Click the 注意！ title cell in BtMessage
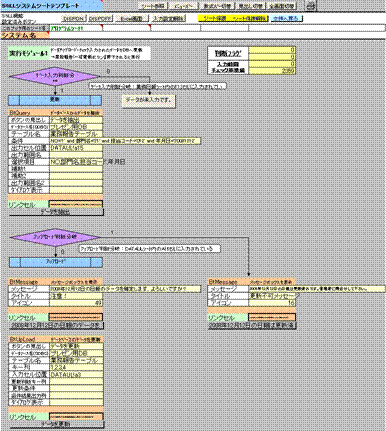Screen dimensions: 386x431 [76, 296]
